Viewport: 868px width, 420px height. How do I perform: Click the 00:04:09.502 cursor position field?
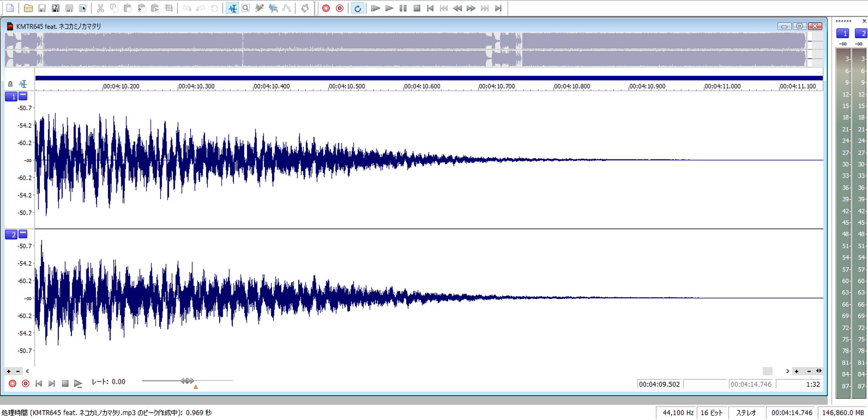[660, 384]
